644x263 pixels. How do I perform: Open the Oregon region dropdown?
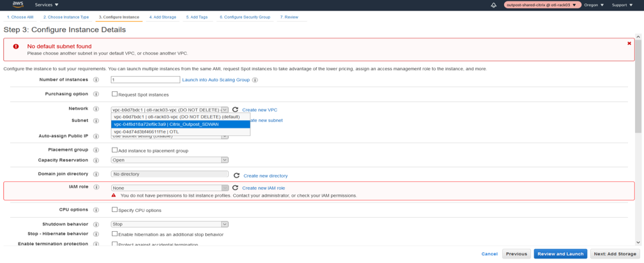point(594,5)
